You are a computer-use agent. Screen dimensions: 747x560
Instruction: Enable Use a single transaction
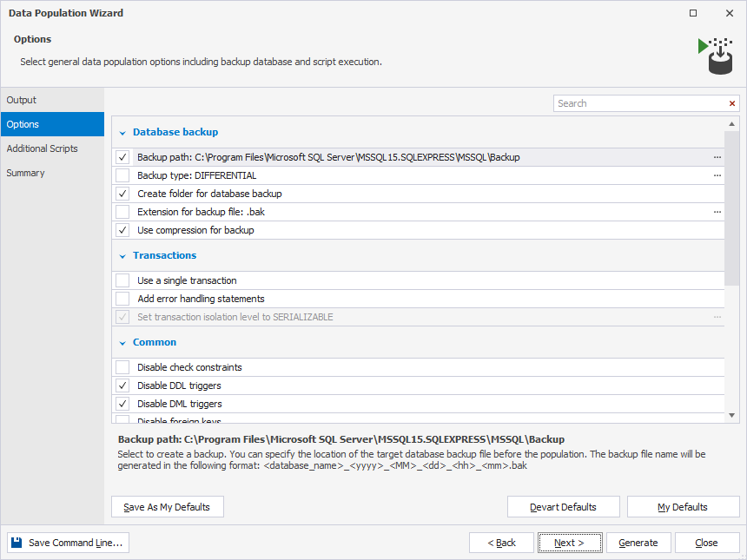click(122, 280)
